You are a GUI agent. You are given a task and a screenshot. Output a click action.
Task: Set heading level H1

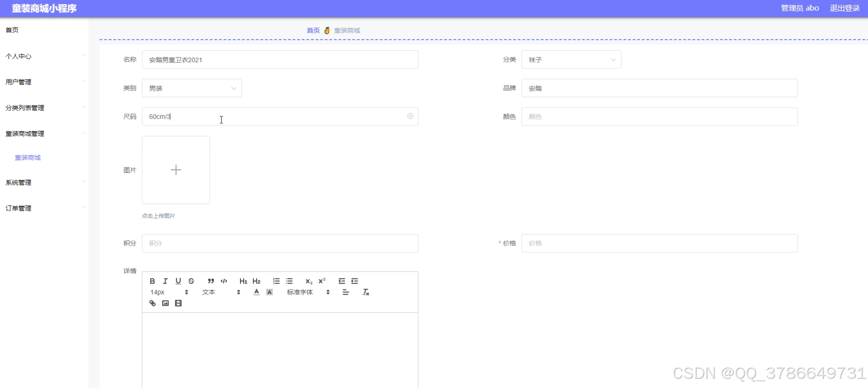[243, 281]
